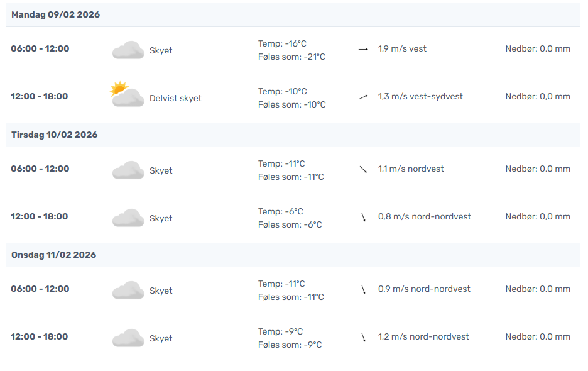The width and height of the screenshot is (588, 371).
Task: Select the wind arrow beside 0,9 m/s nord-nordvest
Action: point(363,289)
